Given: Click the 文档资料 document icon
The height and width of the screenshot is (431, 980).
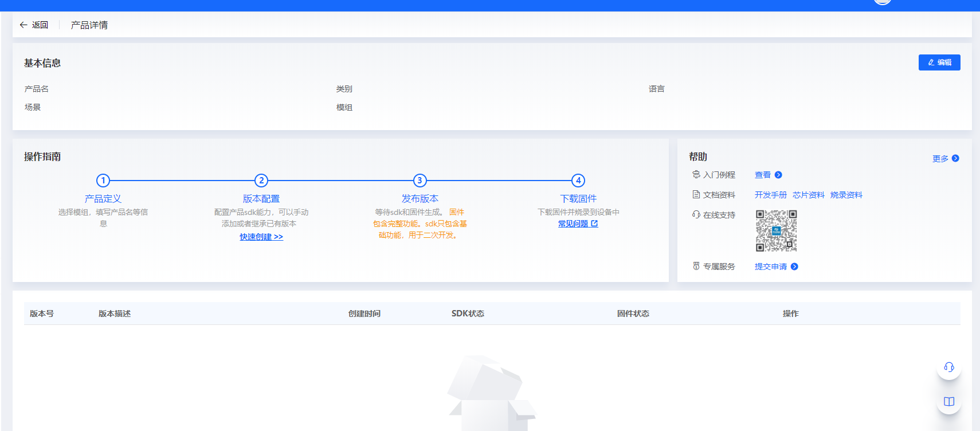Looking at the screenshot, I should tap(696, 194).
